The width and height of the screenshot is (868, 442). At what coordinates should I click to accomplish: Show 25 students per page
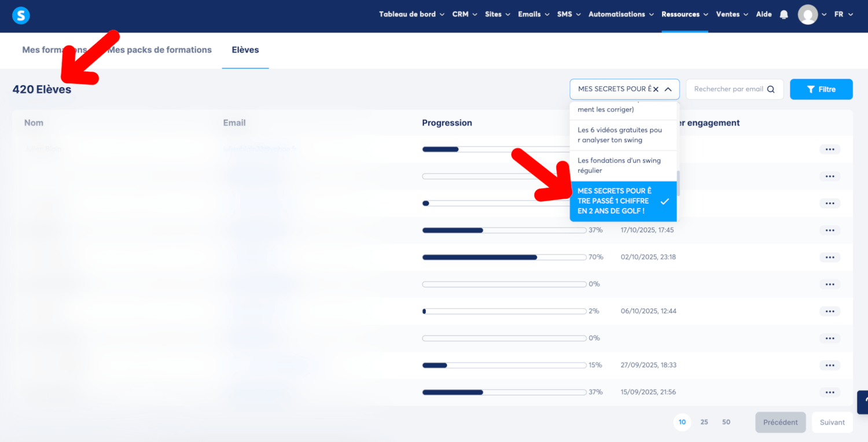704,422
